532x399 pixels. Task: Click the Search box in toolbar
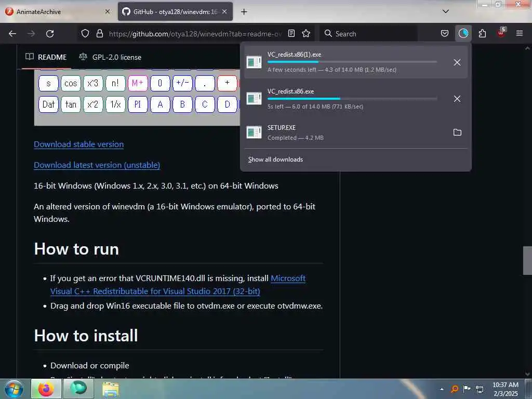pos(368,34)
